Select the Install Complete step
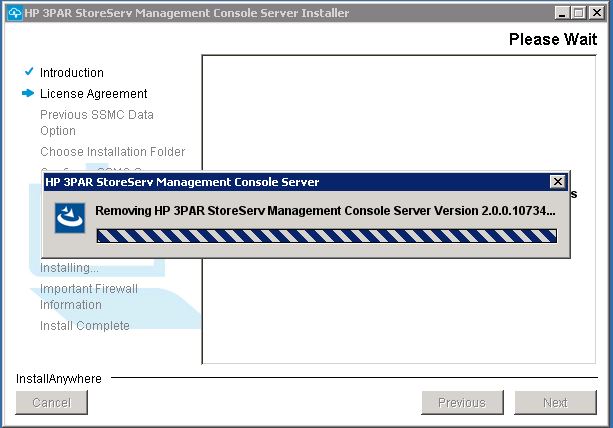613x428 pixels. 85,325
